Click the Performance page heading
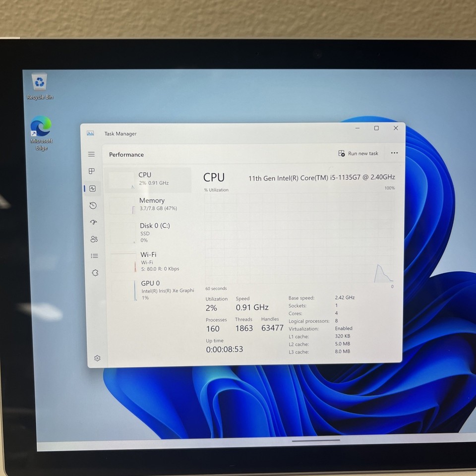Image resolution: width=476 pixels, height=476 pixels. (126, 155)
